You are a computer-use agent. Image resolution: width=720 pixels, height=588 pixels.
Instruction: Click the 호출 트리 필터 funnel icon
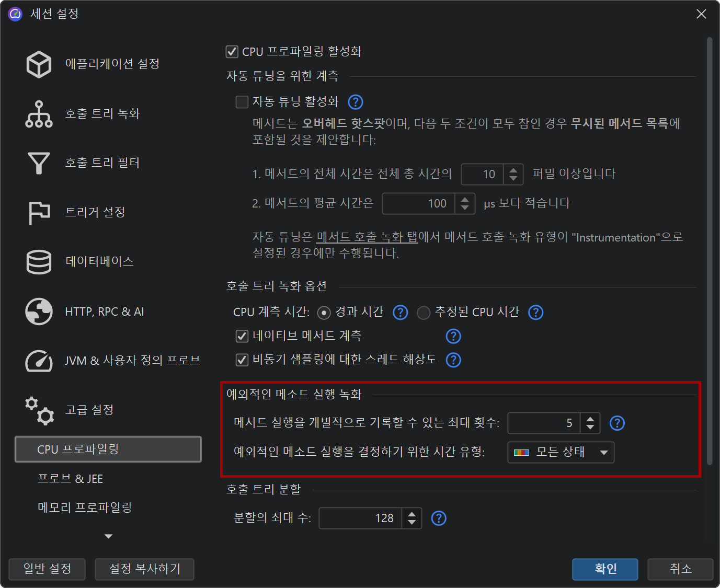click(39, 163)
